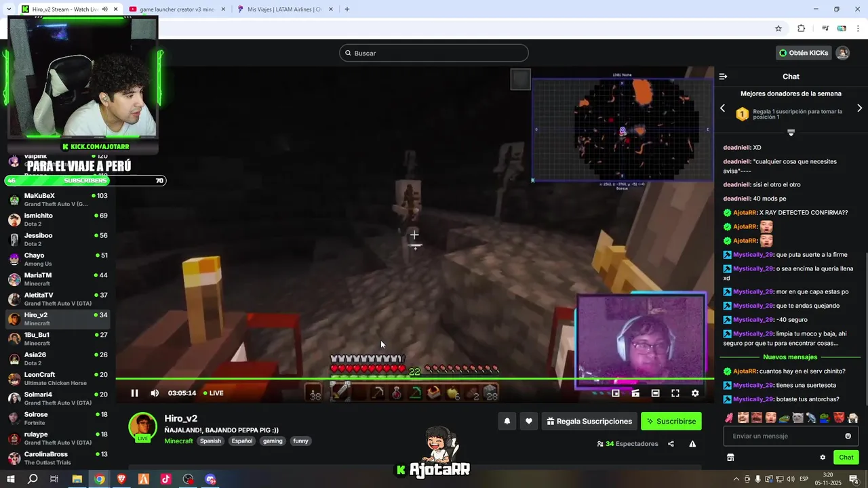Select the Spanish tag
868x488 pixels.
[x=210, y=441]
